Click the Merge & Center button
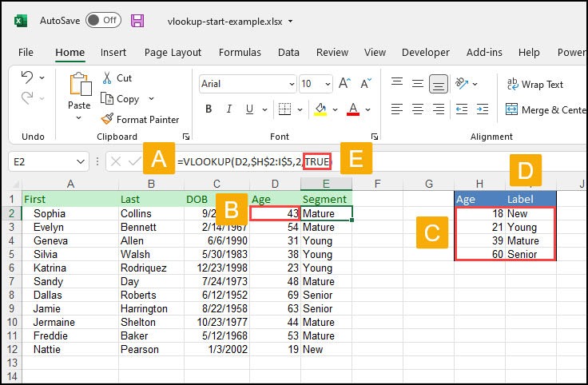Viewport: 588px width, 385px height. 546,109
